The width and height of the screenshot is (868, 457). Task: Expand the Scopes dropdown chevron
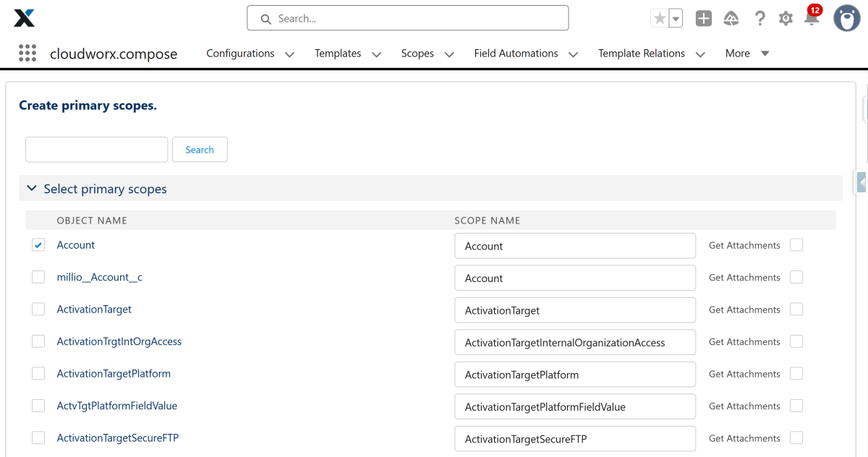coord(449,54)
